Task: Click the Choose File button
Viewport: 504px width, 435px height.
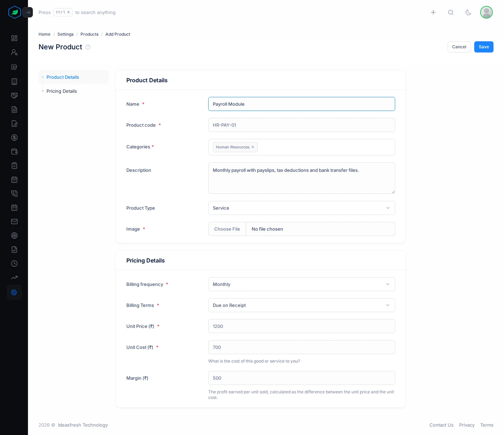Action: [227, 229]
